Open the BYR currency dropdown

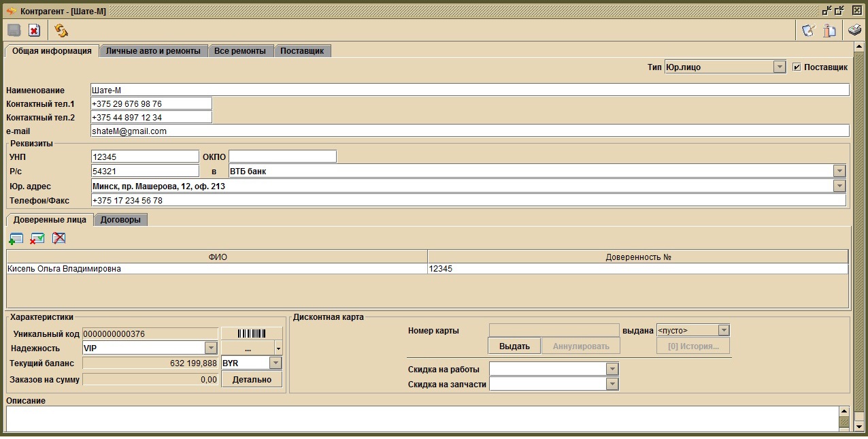276,363
